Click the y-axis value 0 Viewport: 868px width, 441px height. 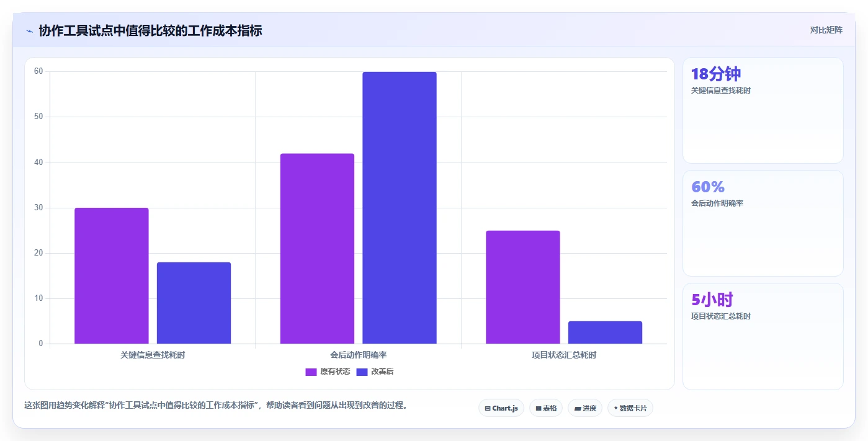pos(41,344)
